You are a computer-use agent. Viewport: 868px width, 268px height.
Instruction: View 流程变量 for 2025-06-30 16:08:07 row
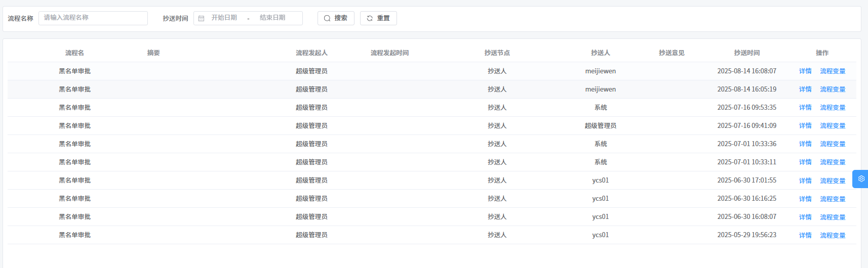tap(833, 217)
